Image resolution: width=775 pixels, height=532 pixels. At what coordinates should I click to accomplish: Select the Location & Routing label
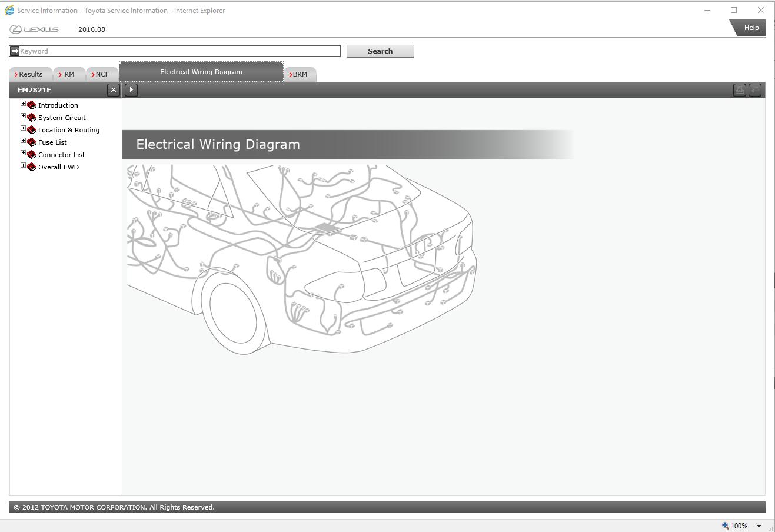[69, 130]
